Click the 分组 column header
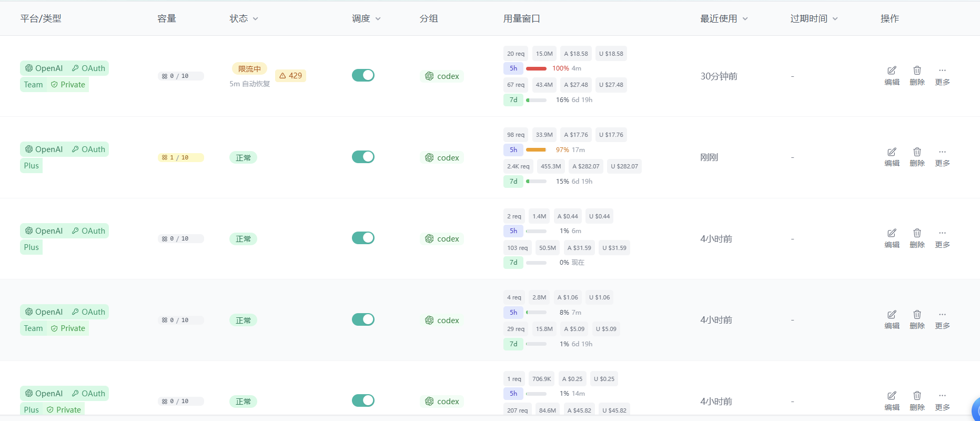 coord(429,18)
